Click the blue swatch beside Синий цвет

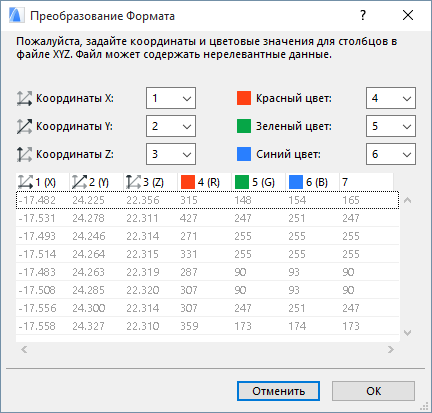point(244,154)
